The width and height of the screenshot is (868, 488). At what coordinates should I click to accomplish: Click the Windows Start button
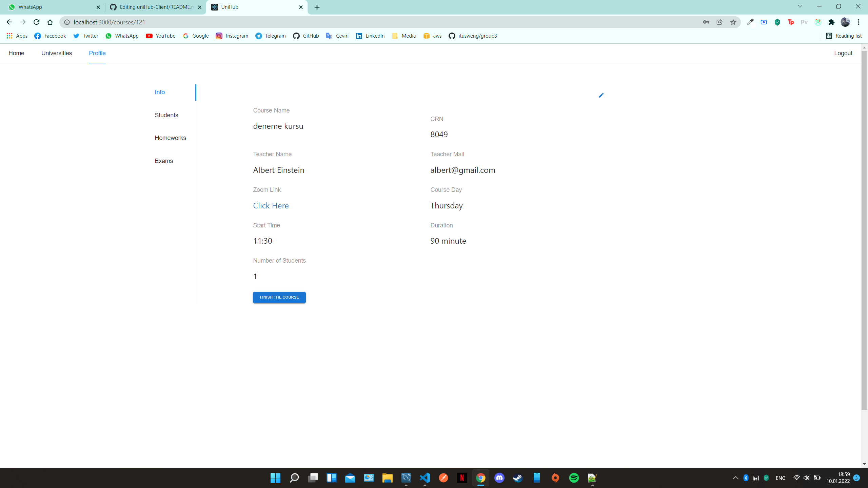tap(276, 478)
